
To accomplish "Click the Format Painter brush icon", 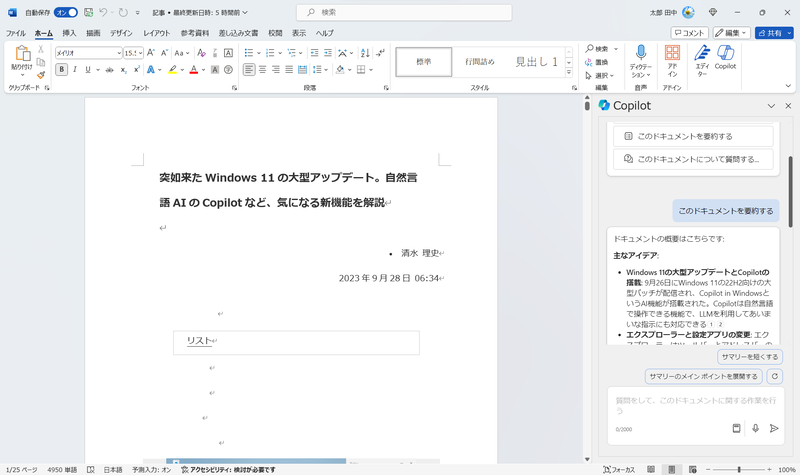I will 41,75.
